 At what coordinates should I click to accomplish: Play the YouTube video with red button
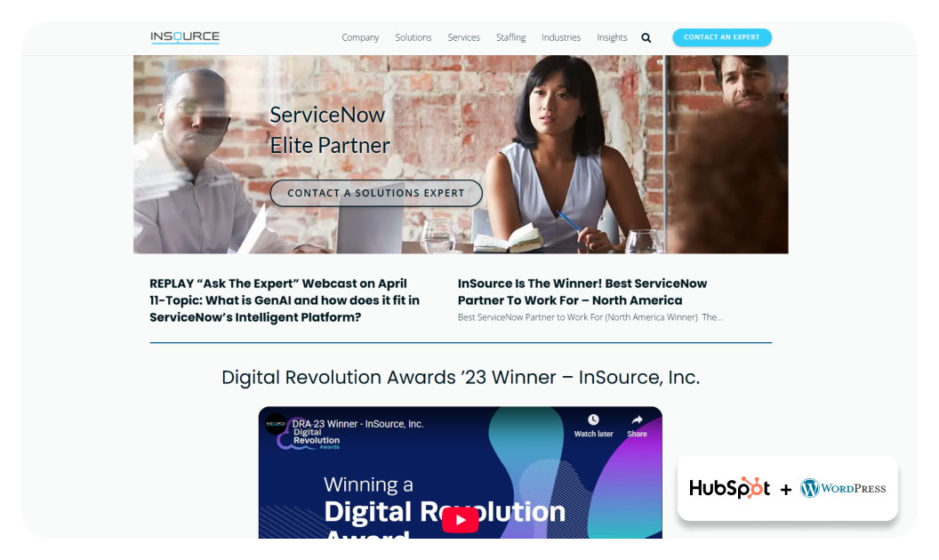[x=460, y=520]
